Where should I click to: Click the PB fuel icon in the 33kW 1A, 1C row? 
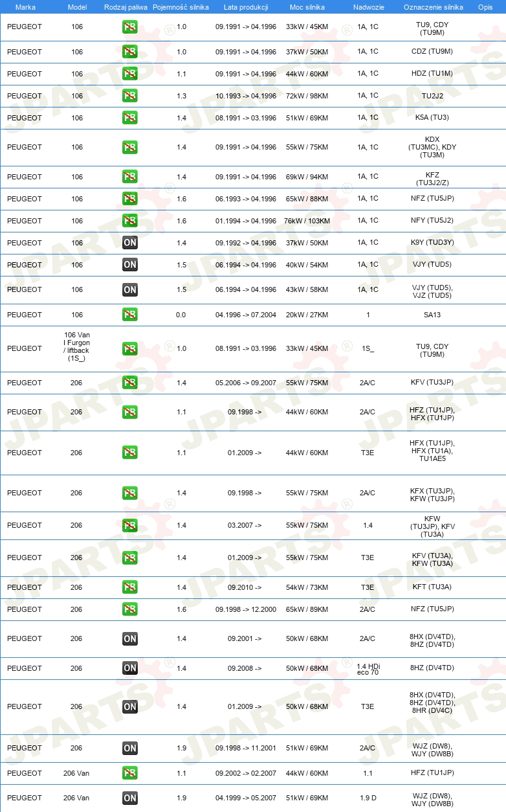pyautogui.click(x=130, y=27)
